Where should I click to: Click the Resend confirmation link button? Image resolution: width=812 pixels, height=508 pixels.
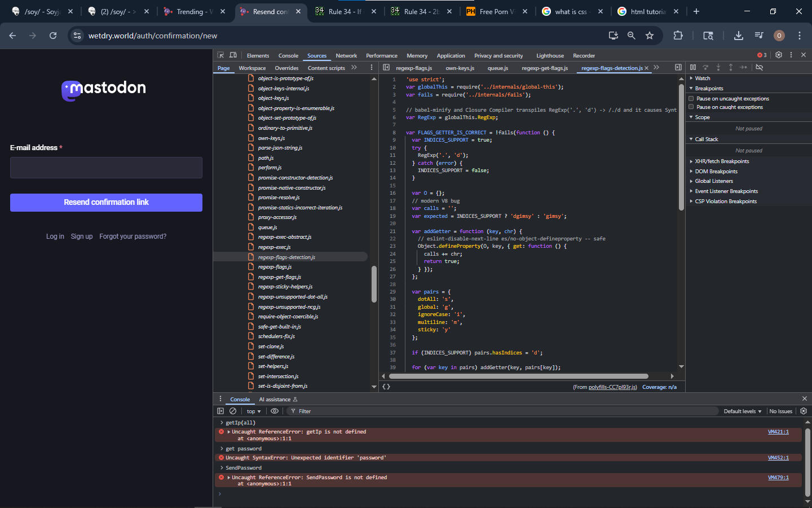tap(106, 203)
